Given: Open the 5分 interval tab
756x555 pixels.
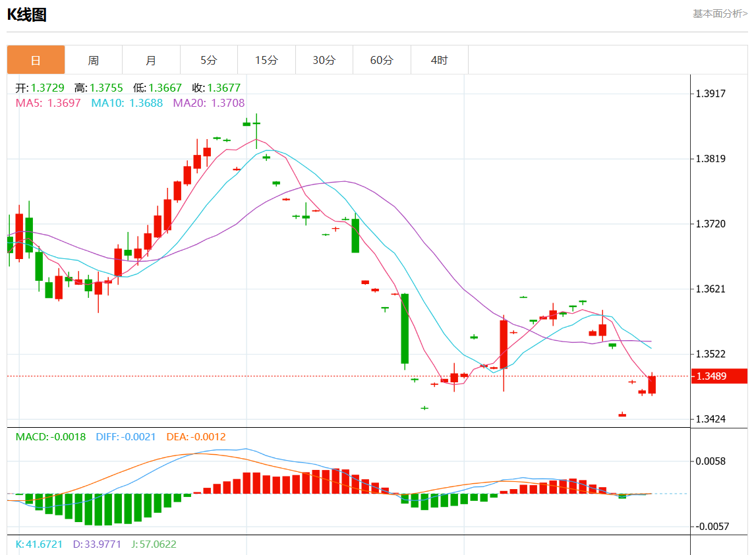Looking at the screenshot, I should (x=208, y=60).
